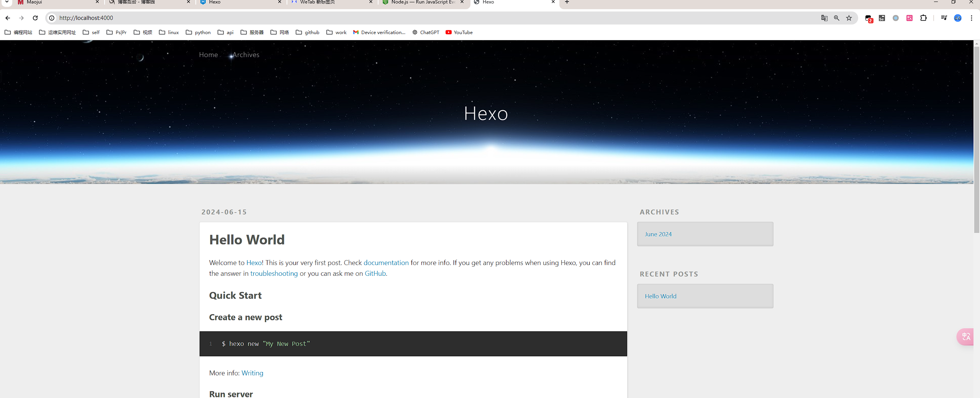
Task: Open Archives in the site navigation
Action: 246,55
